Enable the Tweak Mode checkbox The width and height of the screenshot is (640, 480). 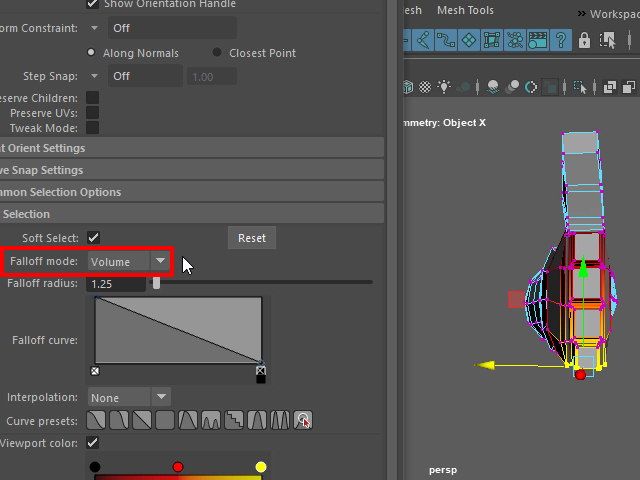92,128
